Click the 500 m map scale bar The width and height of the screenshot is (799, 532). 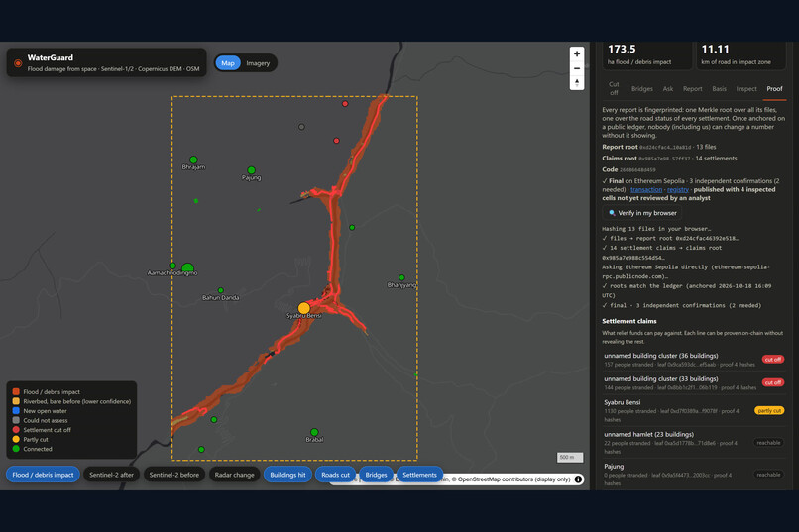click(x=570, y=457)
